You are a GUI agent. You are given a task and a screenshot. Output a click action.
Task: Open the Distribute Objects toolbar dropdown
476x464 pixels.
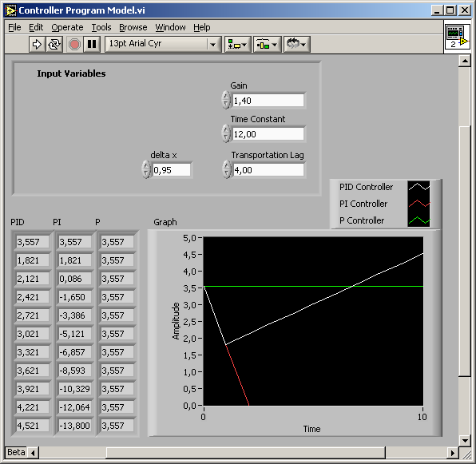point(267,44)
